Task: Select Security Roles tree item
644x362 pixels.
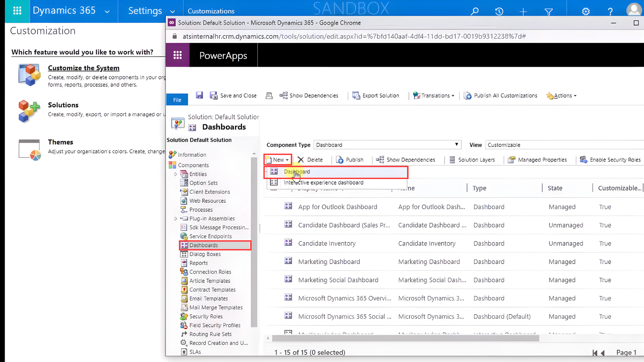Action: (202, 316)
